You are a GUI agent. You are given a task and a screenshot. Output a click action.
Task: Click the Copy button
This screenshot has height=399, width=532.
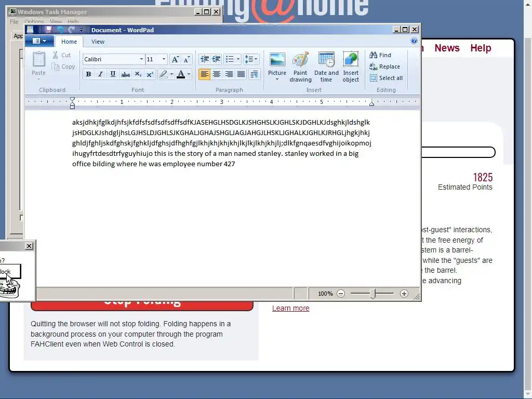click(63, 66)
